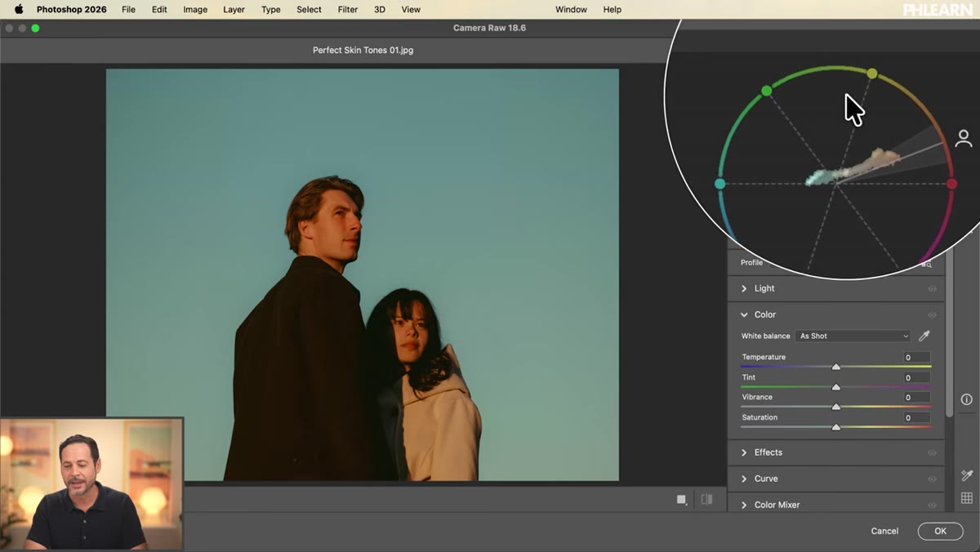Hide the Light panel edits with eye icon
This screenshot has width=980, height=552.
(932, 288)
